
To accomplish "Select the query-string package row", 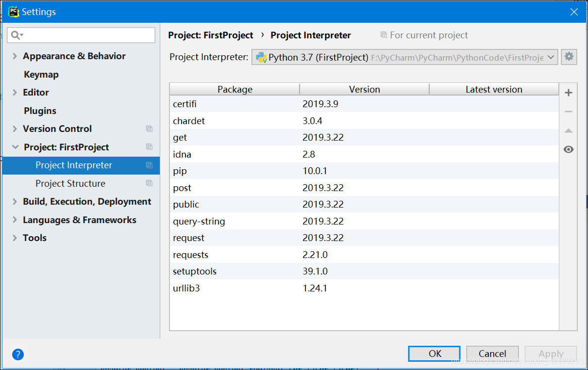I will [x=364, y=221].
